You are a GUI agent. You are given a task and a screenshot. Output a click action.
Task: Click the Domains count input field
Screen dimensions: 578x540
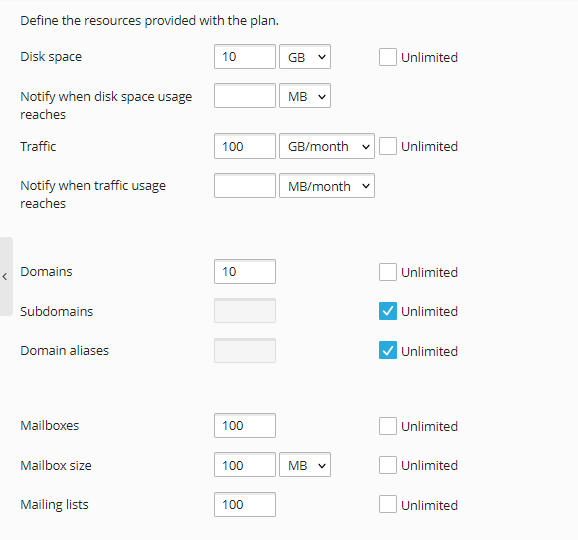[x=245, y=272]
